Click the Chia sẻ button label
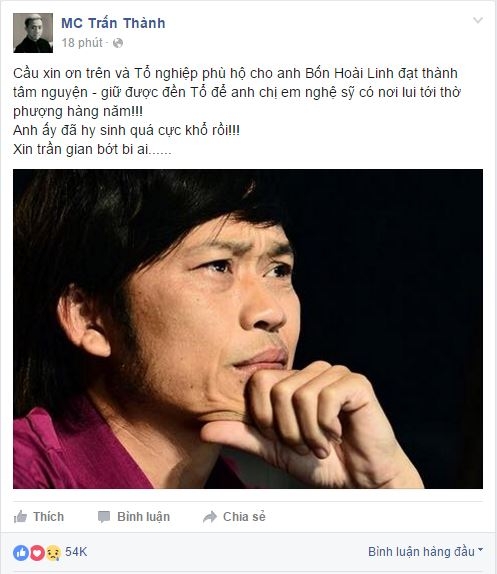Viewport: 497px width, 574px height. (x=244, y=517)
